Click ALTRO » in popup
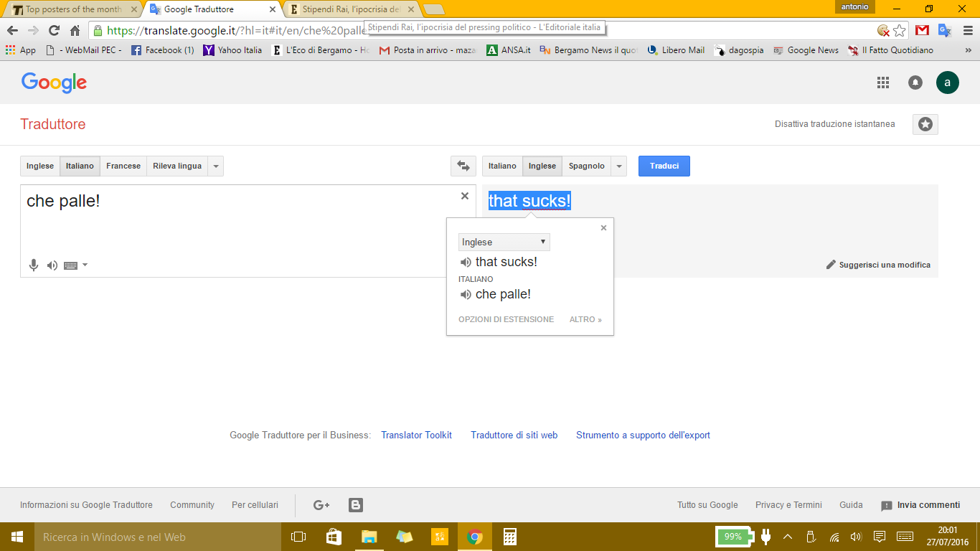The image size is (980, 551). coord(585,319)
